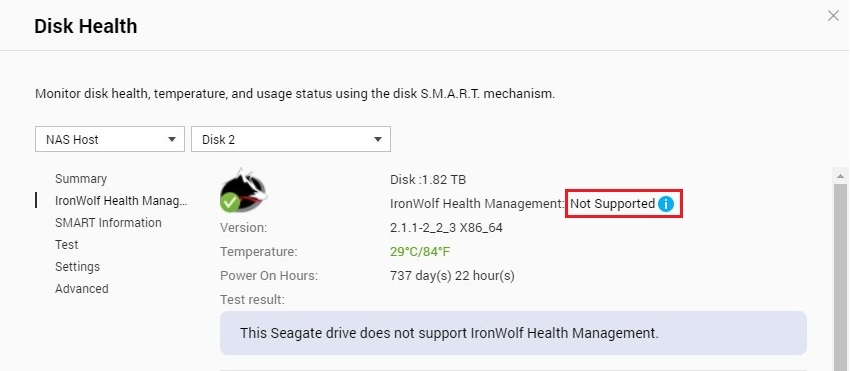
Task: Switch to the Settings section
Action: [x=78, y=267]
